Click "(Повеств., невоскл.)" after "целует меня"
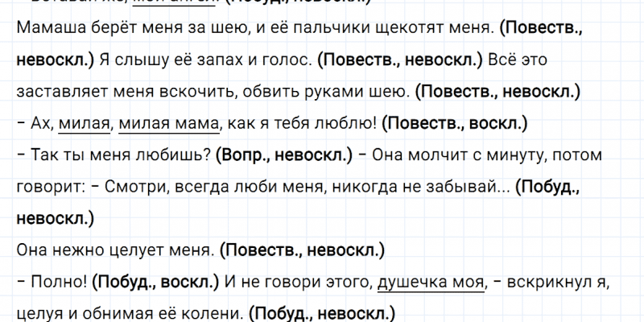The image size is (644, 322). (301, 250)
